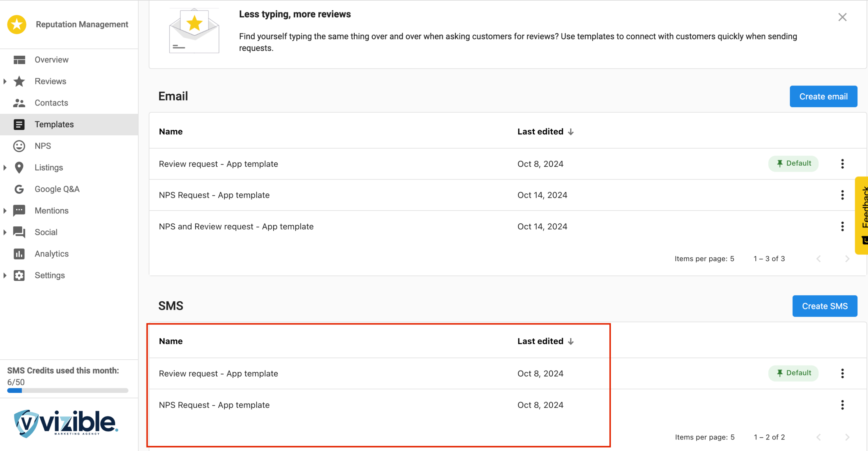Open three-dot menu for NPS and Review request
Screen dimensions: 868x451
842,226
